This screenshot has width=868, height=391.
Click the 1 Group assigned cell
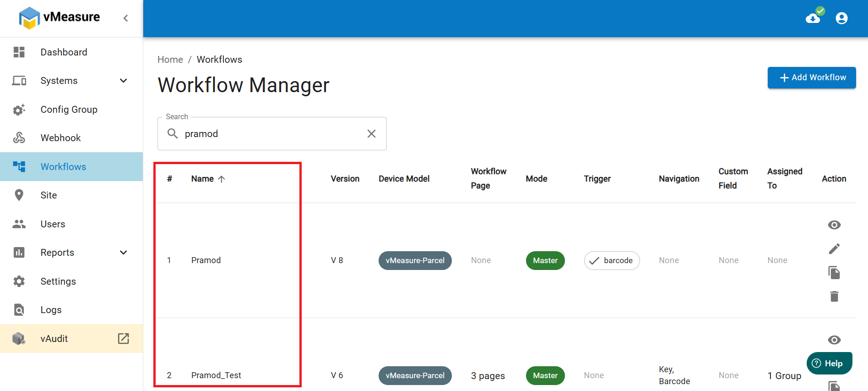coord(784,376)
